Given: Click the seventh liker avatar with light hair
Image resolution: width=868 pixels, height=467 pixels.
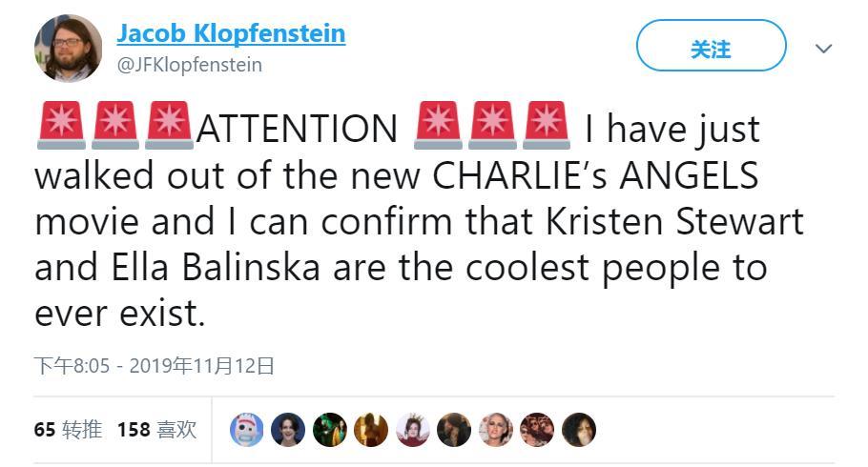Looking at the screenshot, I should point(496,431).
